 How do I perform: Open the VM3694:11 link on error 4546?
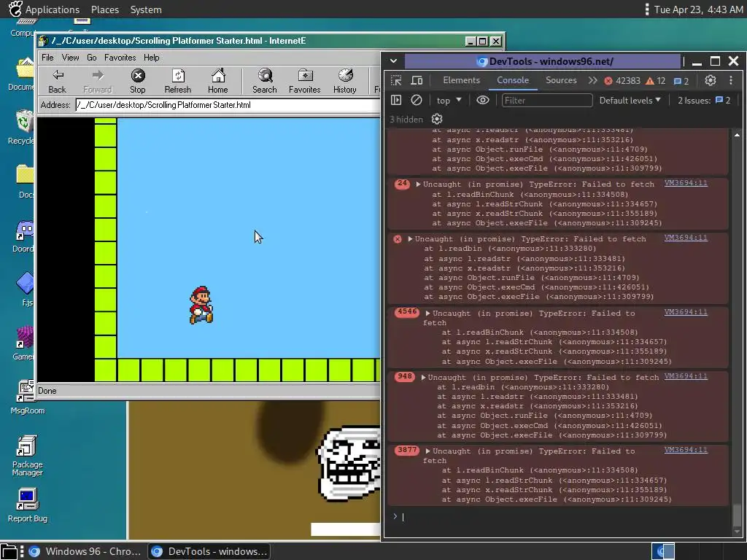click(x=686, y=312)
